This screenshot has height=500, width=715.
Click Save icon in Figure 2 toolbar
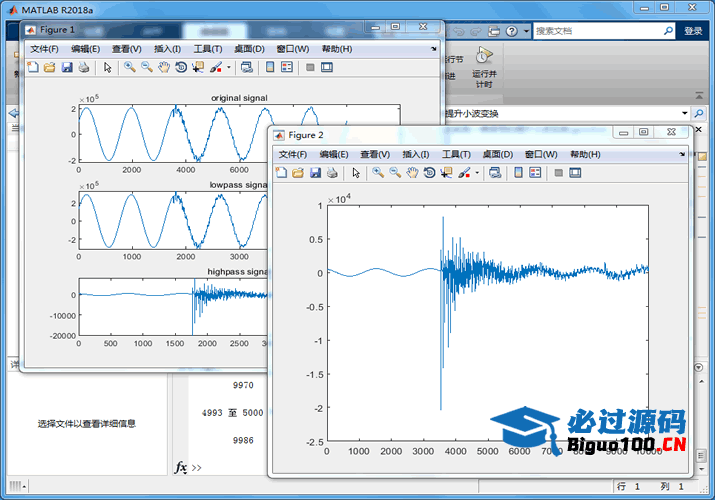316,173
